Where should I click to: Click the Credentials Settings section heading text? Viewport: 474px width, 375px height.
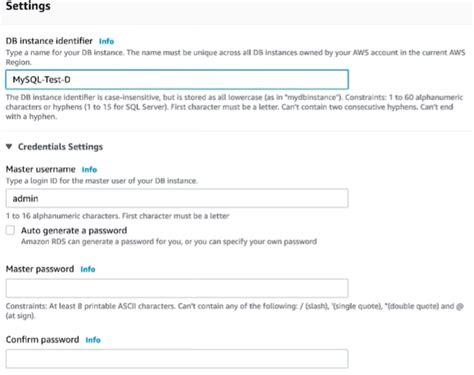[x=60, y=147]
